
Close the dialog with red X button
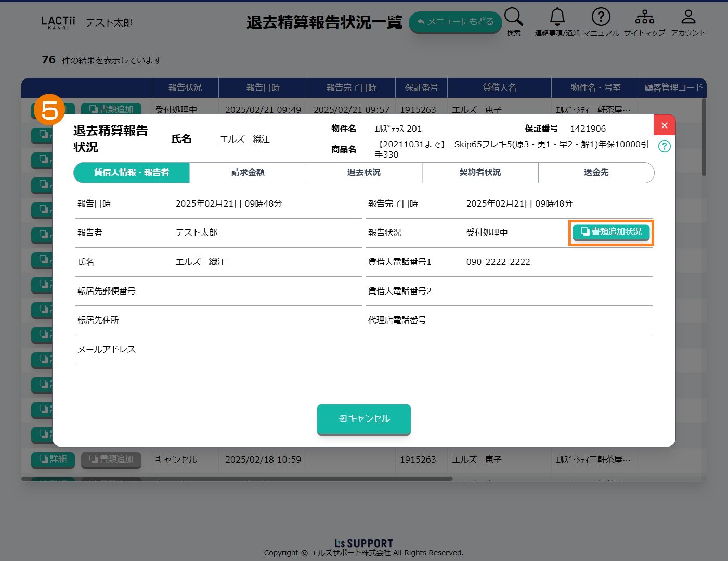click(664, 125)
